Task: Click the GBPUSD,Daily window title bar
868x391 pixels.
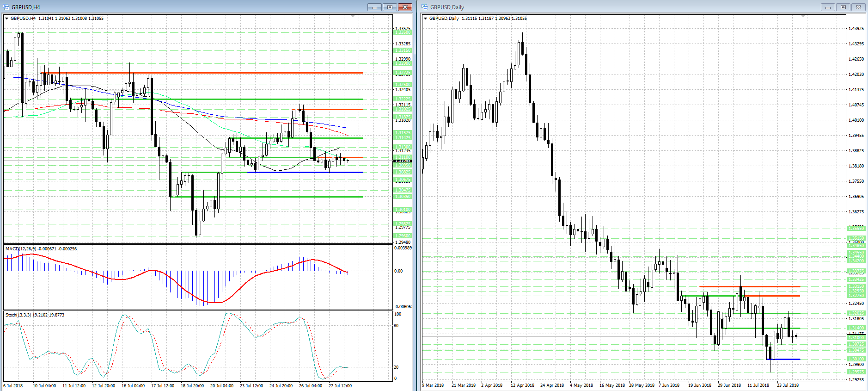Action: pos(601,7)
